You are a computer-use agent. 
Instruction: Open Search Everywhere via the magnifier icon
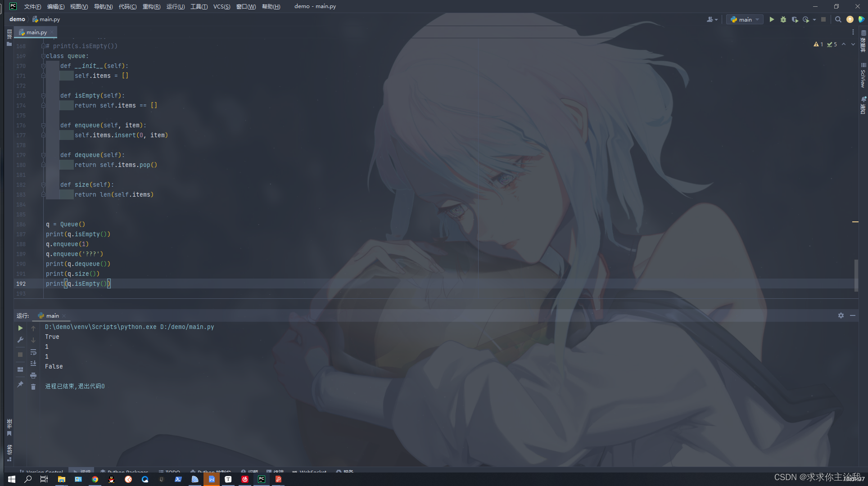[x=838, y=19]
